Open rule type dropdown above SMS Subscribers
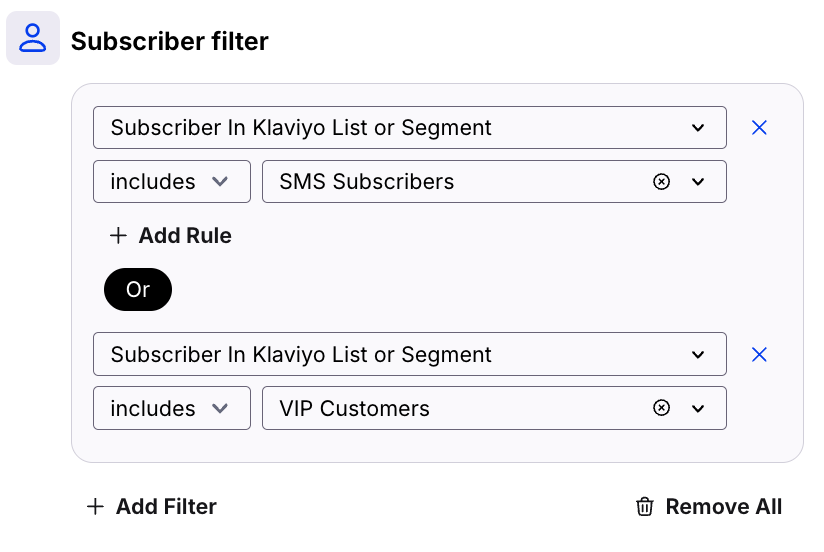 point(409,128)
